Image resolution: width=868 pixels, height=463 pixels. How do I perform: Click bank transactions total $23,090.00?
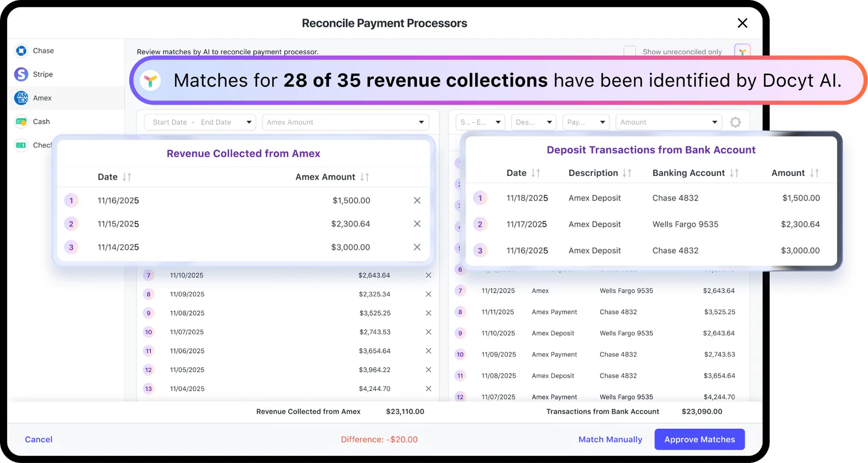pyautogui.click(x=702, y=411)
